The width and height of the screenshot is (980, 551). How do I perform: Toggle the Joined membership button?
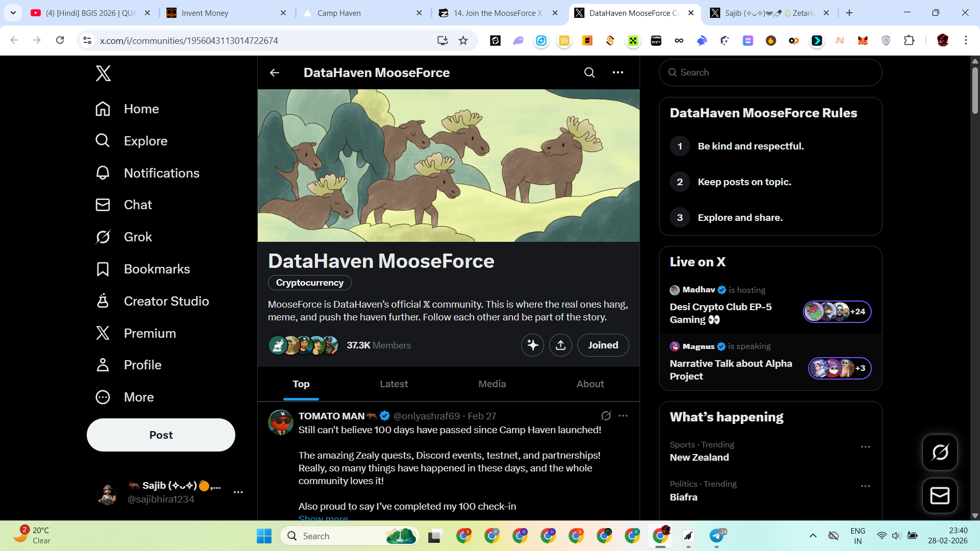[603, 345]
